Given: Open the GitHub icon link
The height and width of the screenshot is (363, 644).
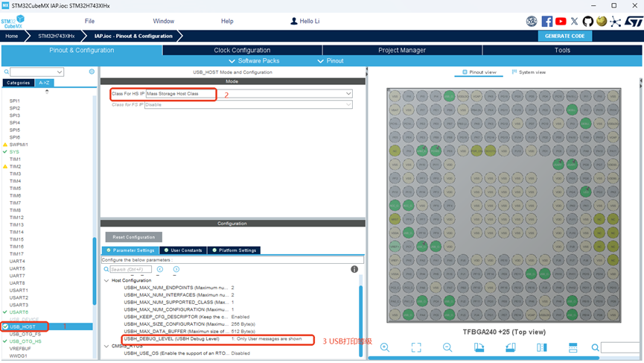Looking at the screenshot, I should coord(587,22).
